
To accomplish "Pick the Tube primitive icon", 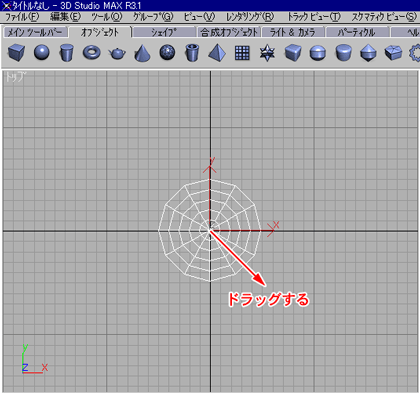I will (192, 53).
